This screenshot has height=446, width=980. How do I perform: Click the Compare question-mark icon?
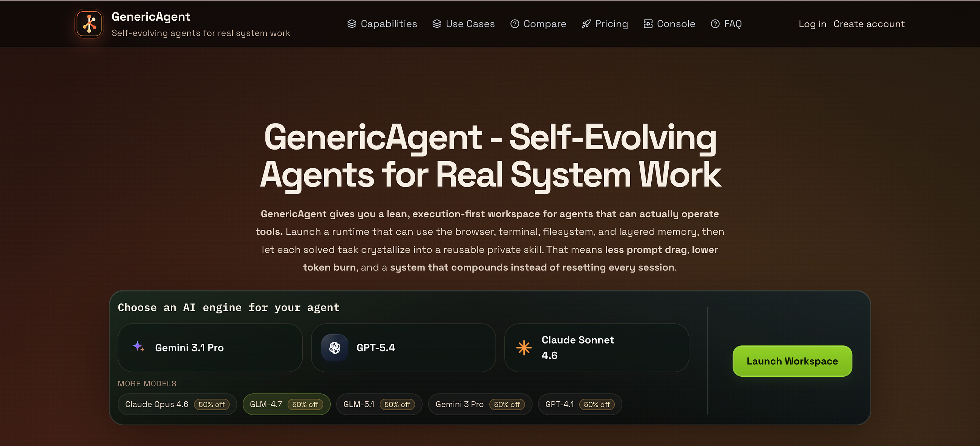coord(515,24)
